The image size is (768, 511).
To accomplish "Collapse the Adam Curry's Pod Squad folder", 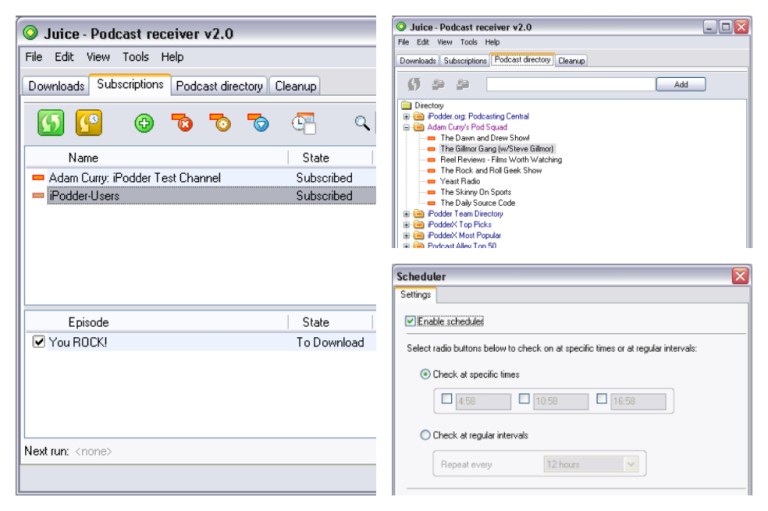I will [406, 127].
